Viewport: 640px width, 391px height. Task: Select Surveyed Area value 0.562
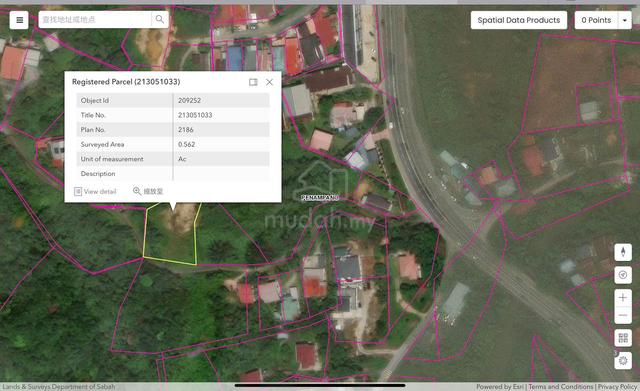click(187, 144)
